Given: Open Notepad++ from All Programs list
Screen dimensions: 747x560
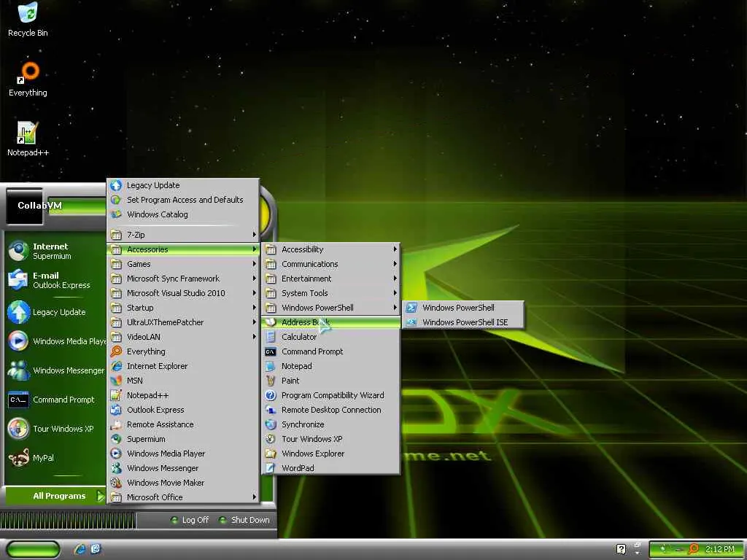Looking at the screenshot, I should (183, 395).
